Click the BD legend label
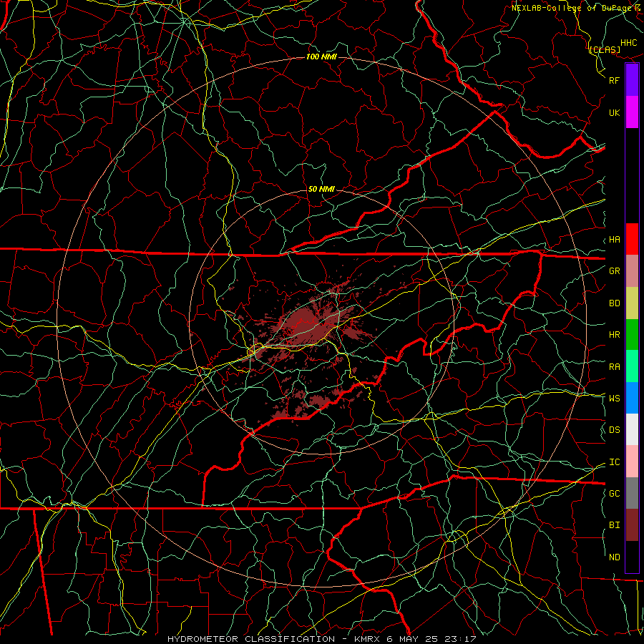The image size is (644, 644). [x=615, y=303]
